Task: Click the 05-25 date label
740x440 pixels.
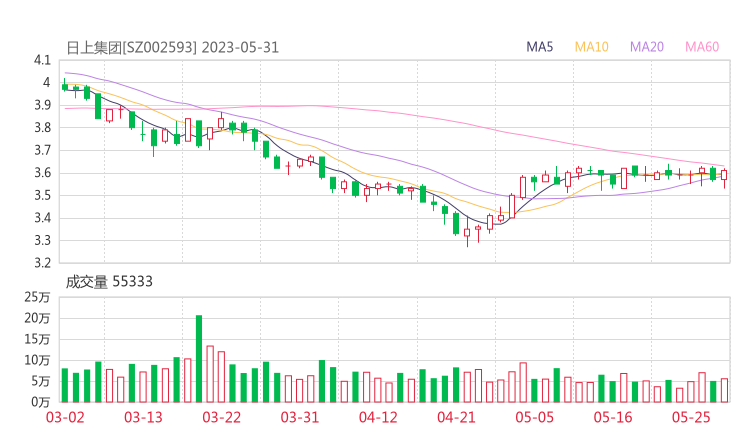Action: [691, 418]
